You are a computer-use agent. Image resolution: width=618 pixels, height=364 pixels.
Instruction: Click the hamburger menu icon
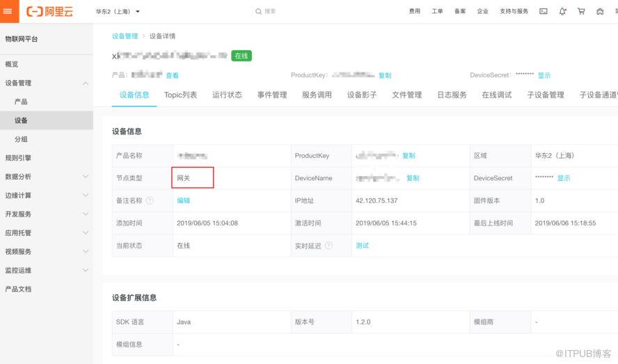click(8, 11)
